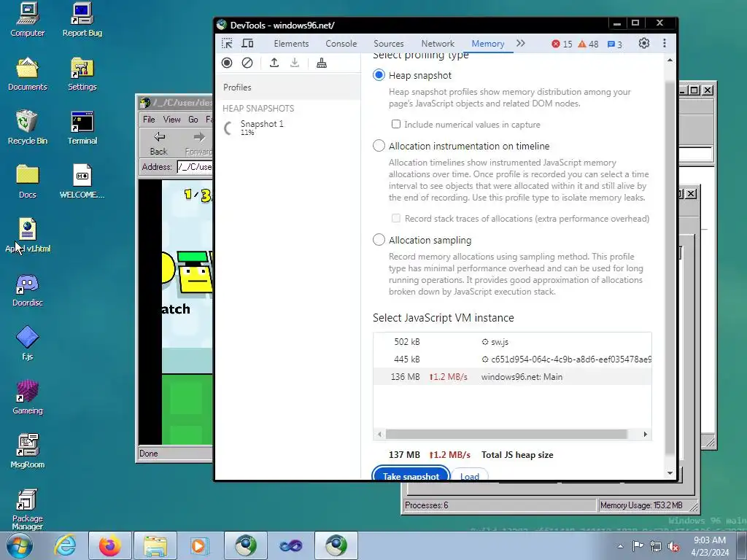Open the Documents desktop folder
Viewport: 747px width, 560px height.
[x=27, y=74]
